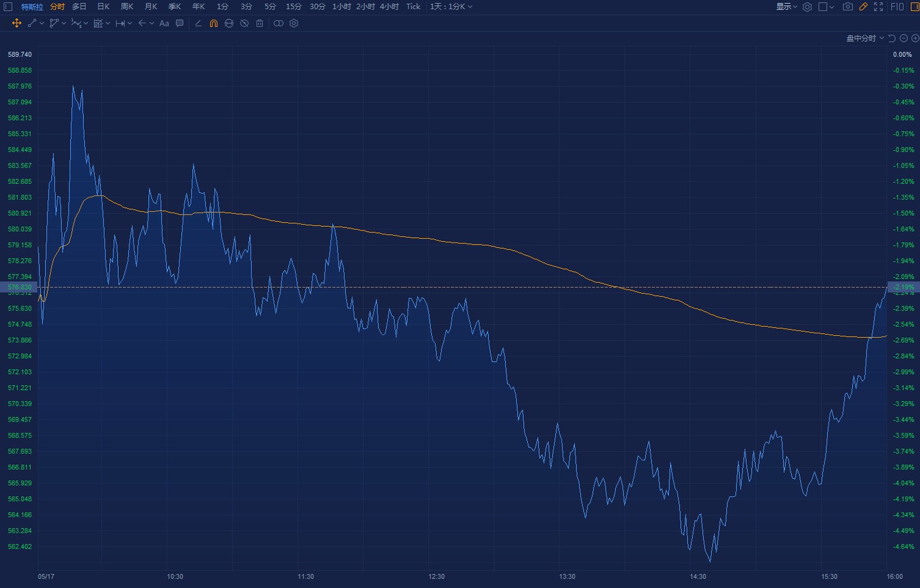
Task: Toggle the left sidebar panel icon
Action: coord(8,7)
